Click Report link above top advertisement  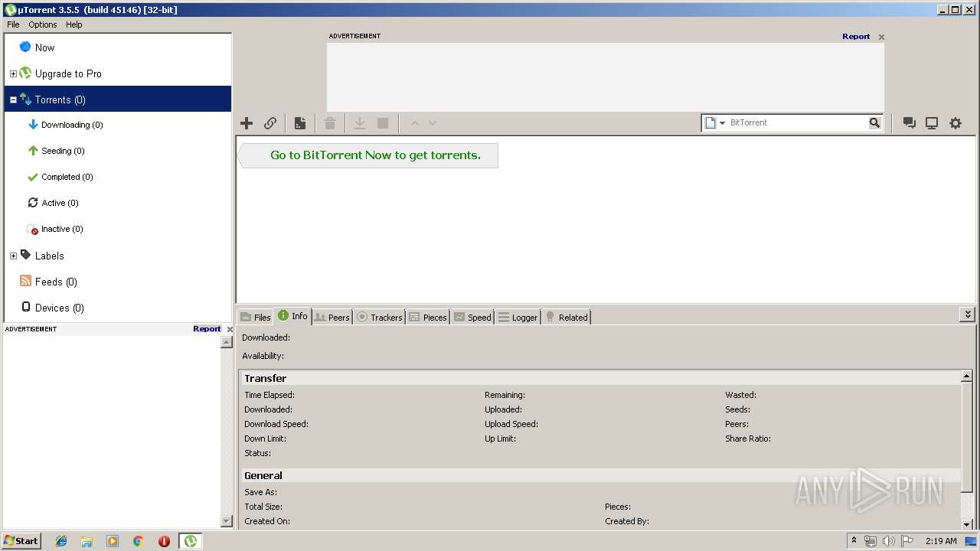(x=856, y=37)
